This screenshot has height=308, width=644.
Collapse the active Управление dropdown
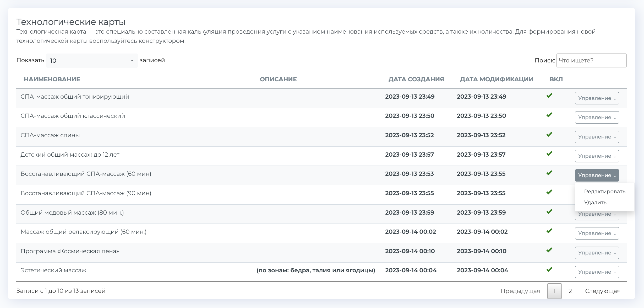point(597,175)
